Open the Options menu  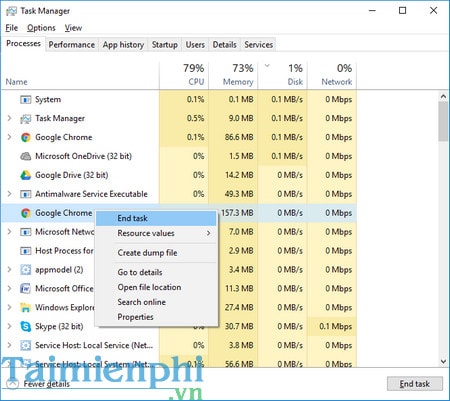point(41,28)
